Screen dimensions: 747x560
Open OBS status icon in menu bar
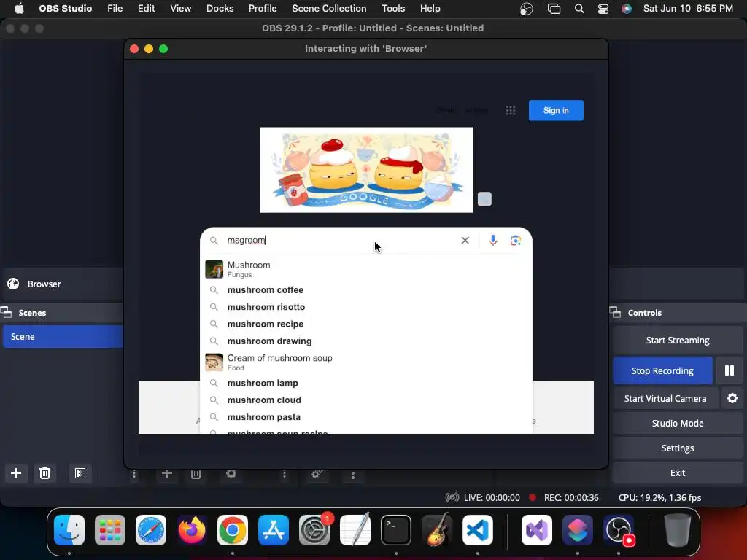click(x=527, y=9)
